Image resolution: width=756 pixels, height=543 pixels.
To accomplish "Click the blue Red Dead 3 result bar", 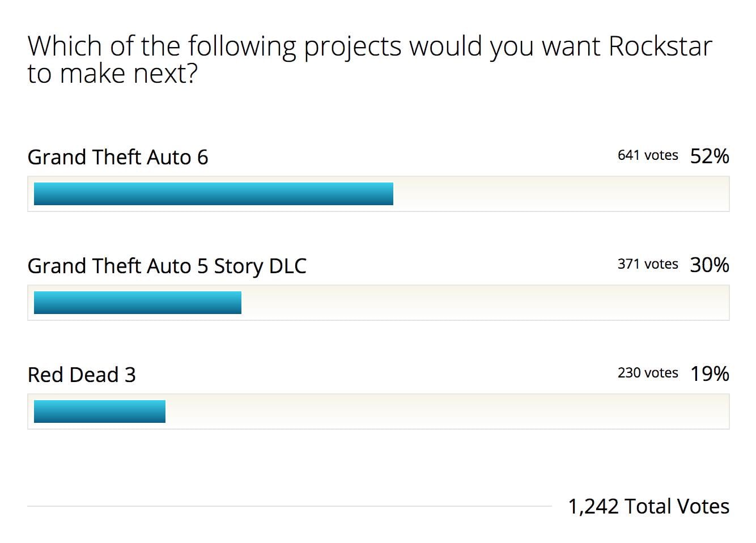I will tap(100, 412).
